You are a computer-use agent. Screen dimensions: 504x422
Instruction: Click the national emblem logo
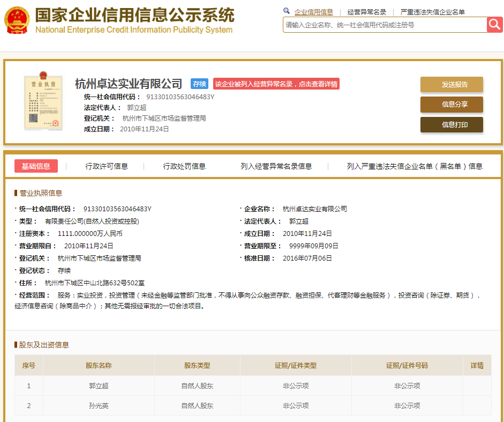pos(17,21)
